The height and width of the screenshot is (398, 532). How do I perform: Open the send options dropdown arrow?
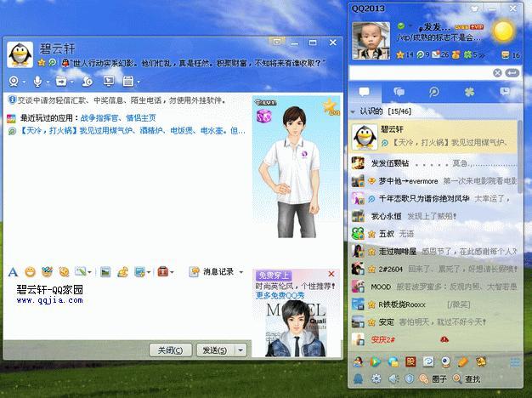(241, 350)
